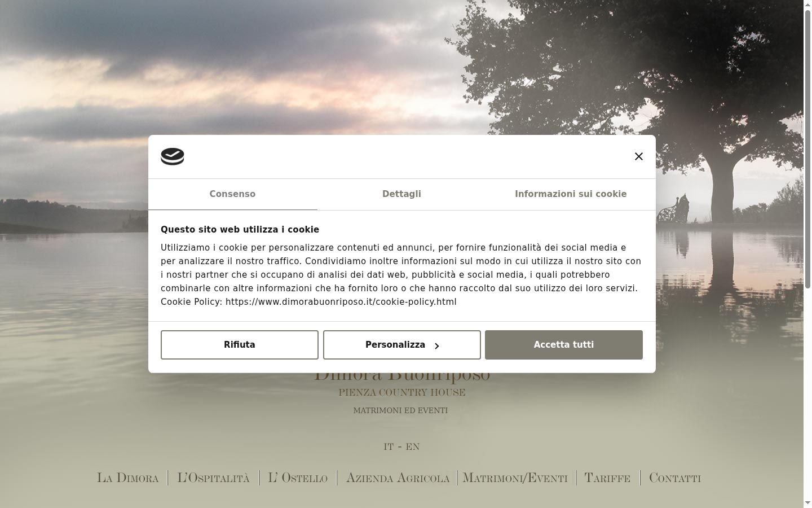Visit the L'Ostello section

pos(298,478)
